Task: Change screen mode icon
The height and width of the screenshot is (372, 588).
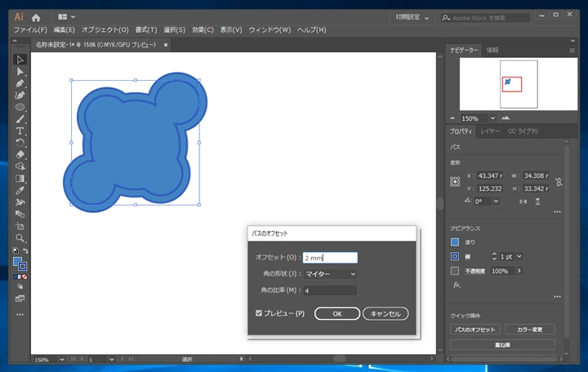Action: tap(20, 299)
